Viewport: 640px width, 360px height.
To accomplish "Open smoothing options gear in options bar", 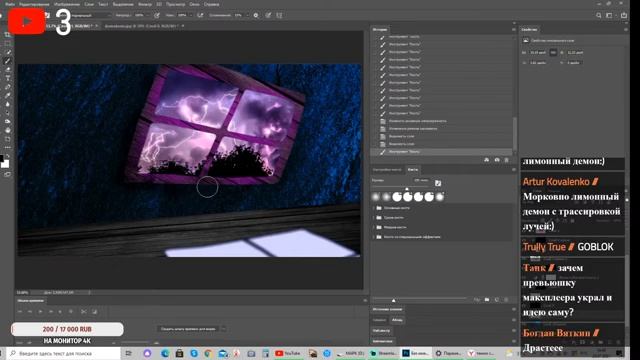I will pos(256,16).
